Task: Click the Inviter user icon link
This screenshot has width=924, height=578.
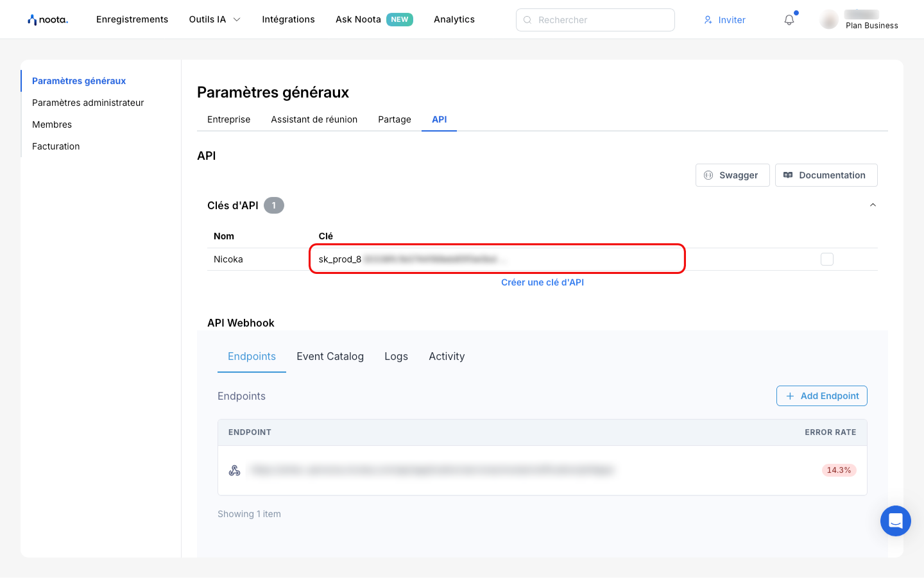Action: tap(724, 20)
